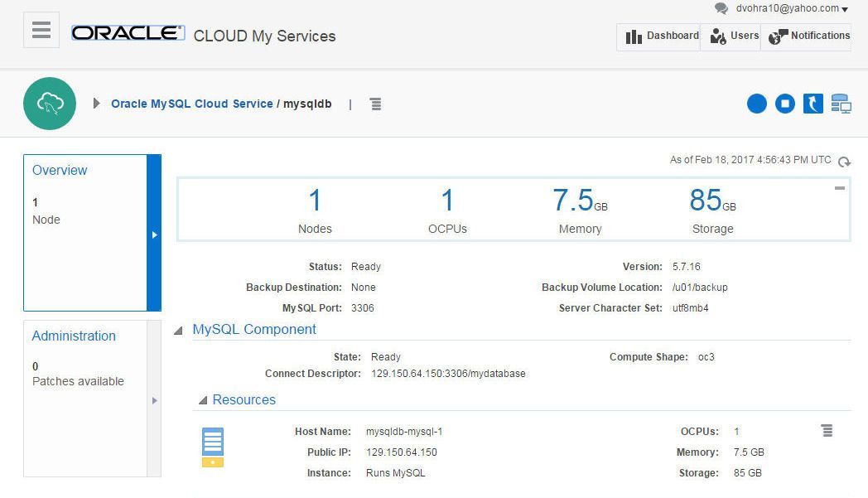This screenshot has height=498, width=868.
Task: Collapse the MySQL Component section
Action: coord(178,331)
